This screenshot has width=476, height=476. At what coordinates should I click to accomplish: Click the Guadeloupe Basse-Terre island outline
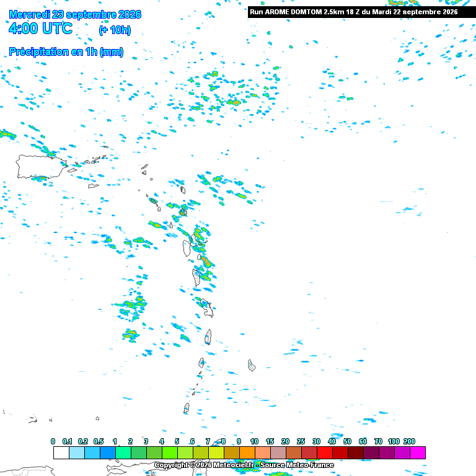[187, 248]
